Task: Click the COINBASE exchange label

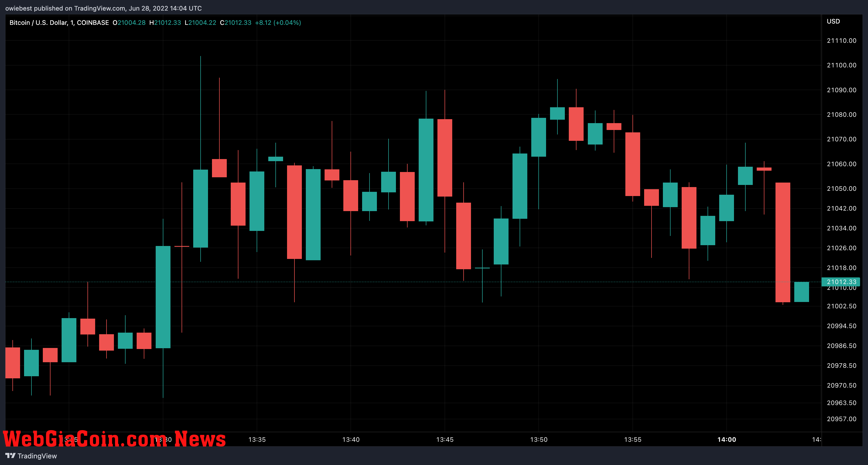Action: point(93,22)
